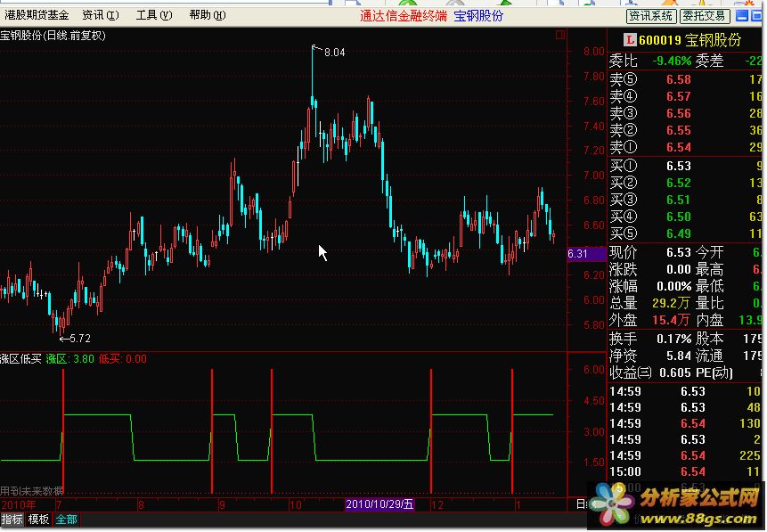Click the 5.72 low price label
Screen dimensions: 767x532
point(80,339)
